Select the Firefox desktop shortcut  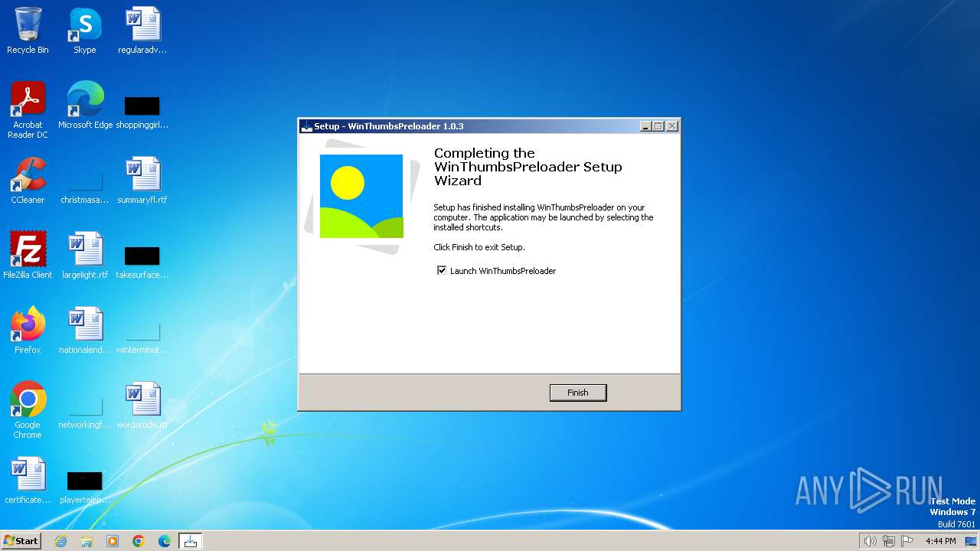click(x=28, y=331)
